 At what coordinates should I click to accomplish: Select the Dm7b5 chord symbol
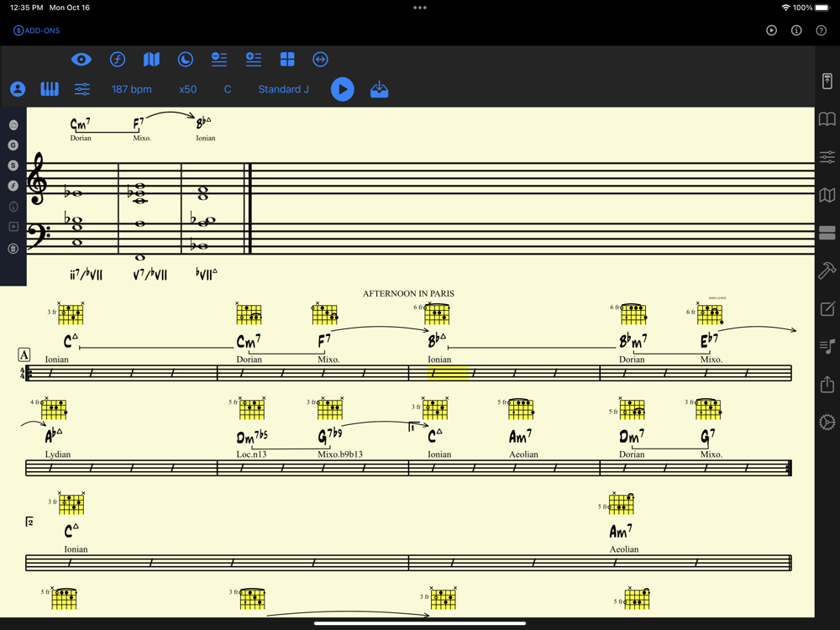tap(252, 436)
